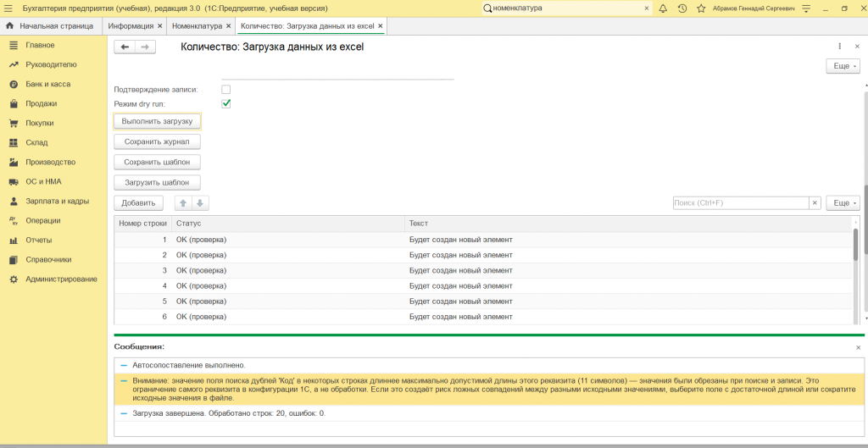This screenshot has width=868, height=448.
Task: Close the Сообщения panel
Action: click(x=858, y=347)
